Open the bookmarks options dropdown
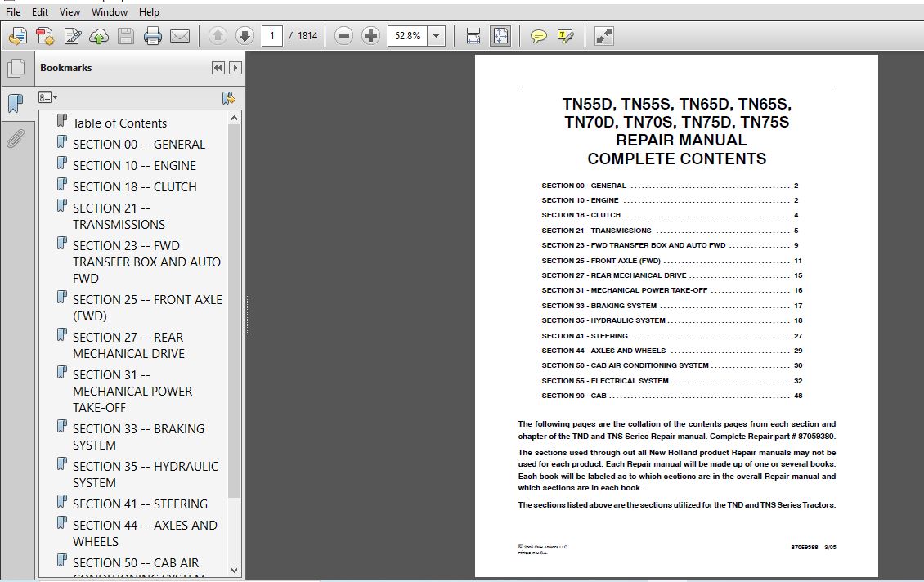 [x=47, y=97]
